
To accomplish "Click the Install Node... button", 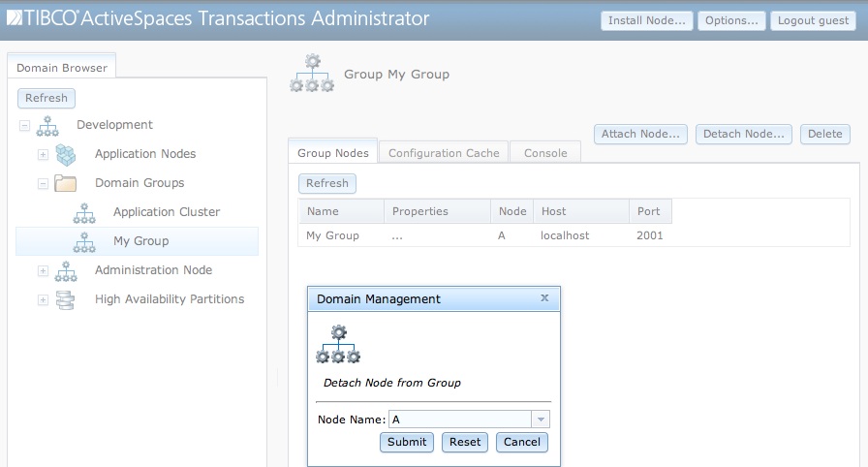I will (x=646, y=20).
